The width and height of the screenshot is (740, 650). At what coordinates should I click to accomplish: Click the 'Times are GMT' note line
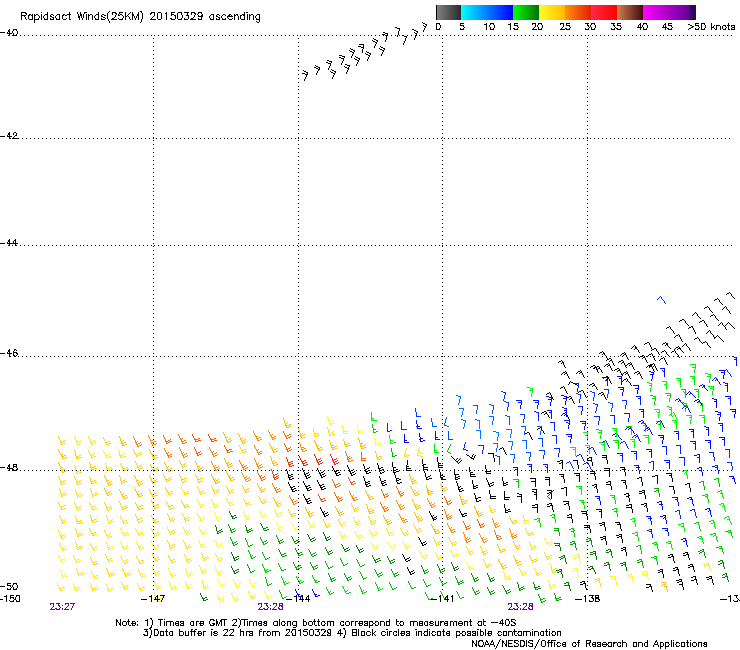(x=316, y=623)
